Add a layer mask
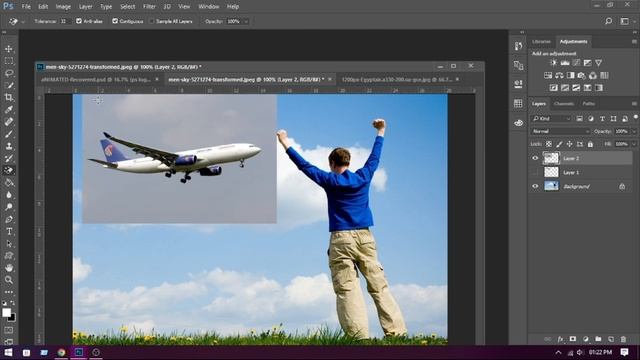The height and width of the screenshot is (360, 640). [573, 339]
